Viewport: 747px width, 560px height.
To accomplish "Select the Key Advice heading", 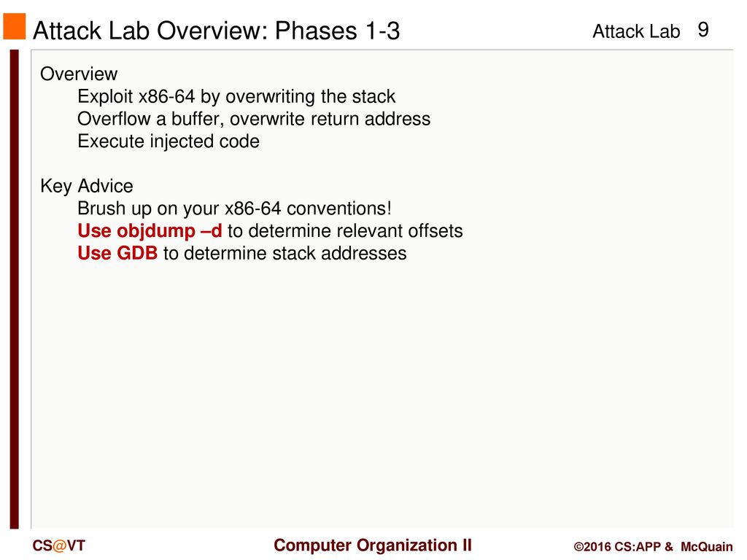I will click(x=87, y=186).
